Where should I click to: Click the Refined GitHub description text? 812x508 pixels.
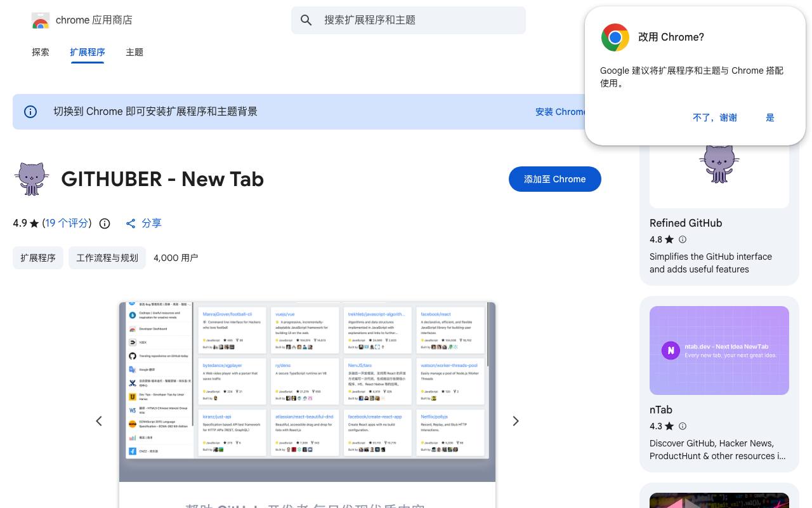click(x=710, y=263)
